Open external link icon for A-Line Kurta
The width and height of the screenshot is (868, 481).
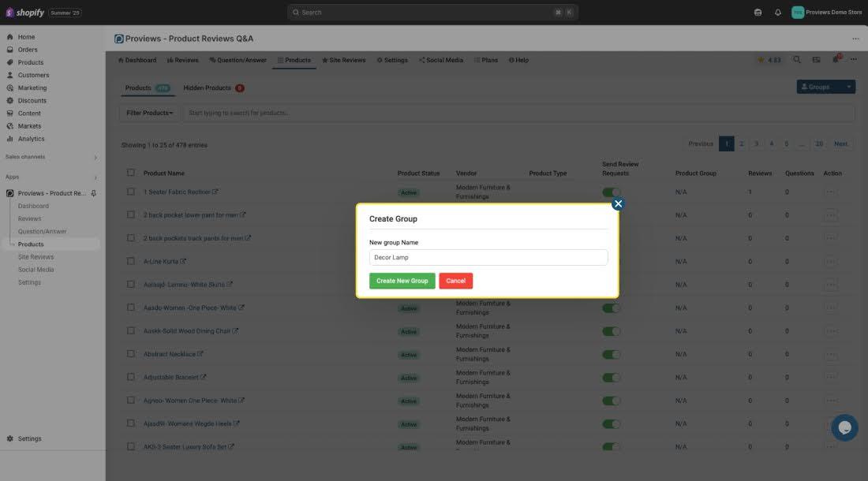(183, 261)
